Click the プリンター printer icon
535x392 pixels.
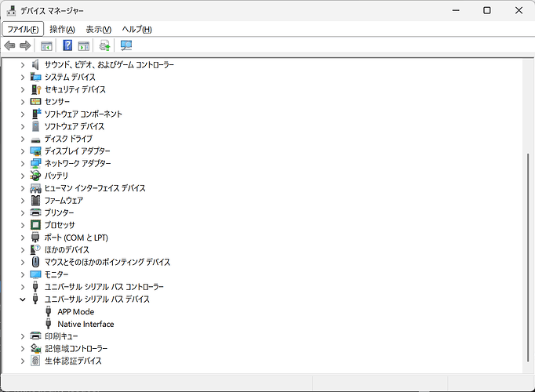(35, 213)
